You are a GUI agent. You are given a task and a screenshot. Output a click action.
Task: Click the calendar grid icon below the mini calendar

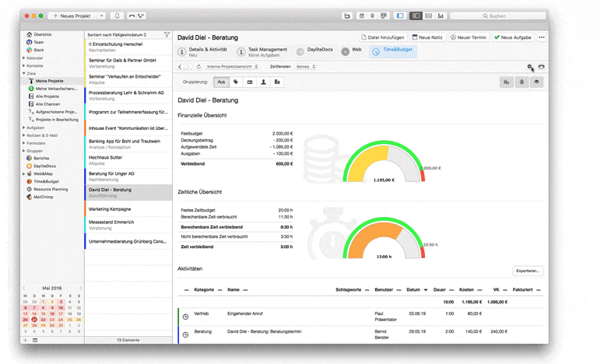coord(35,340)
